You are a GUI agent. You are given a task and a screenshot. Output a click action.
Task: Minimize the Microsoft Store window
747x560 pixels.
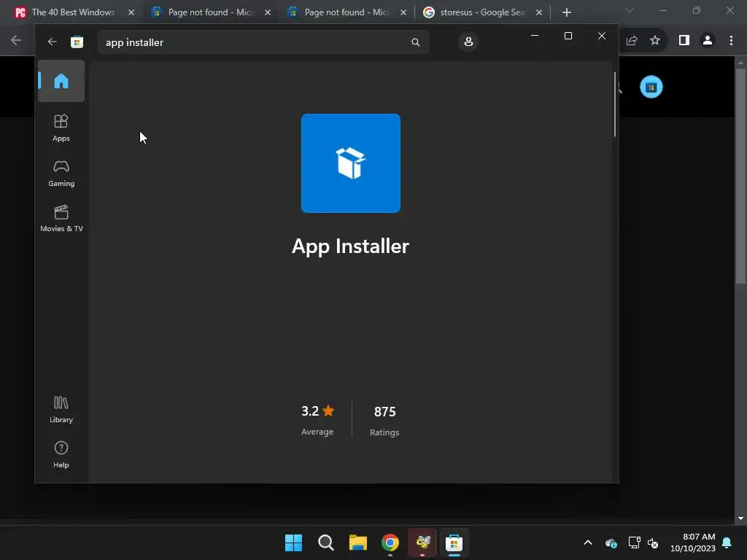(535, 36)
